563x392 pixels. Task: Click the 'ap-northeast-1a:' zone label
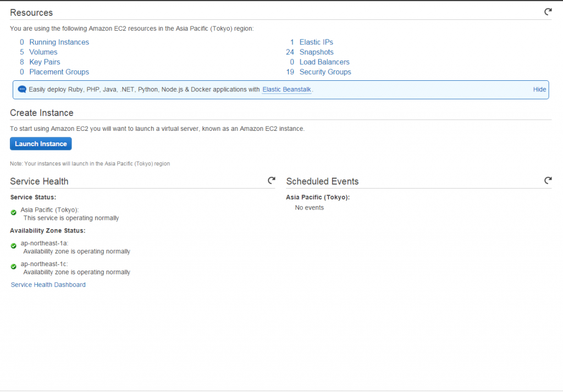[44, 243]
